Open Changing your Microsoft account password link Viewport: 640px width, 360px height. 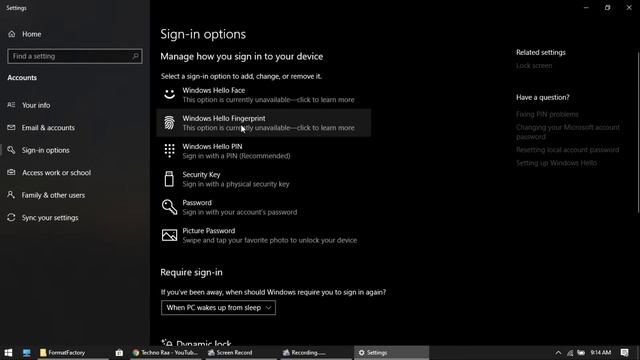(568, 132)
